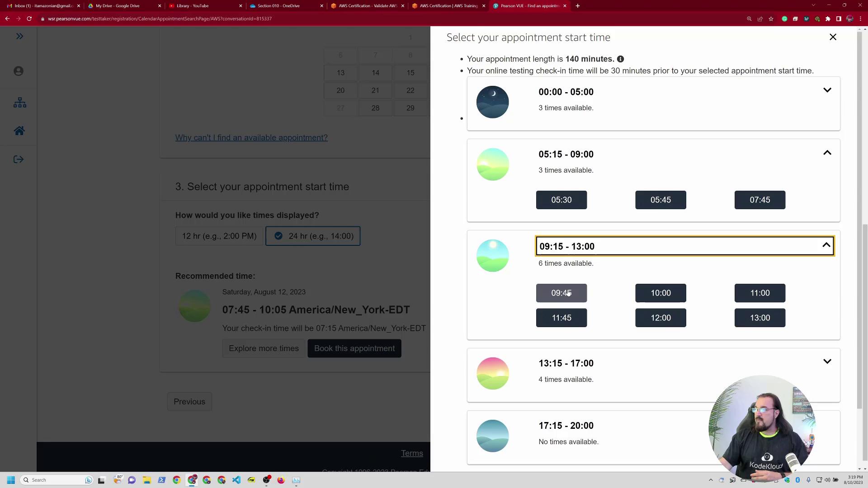Close the appointment start time panel

tap(833, 37)
